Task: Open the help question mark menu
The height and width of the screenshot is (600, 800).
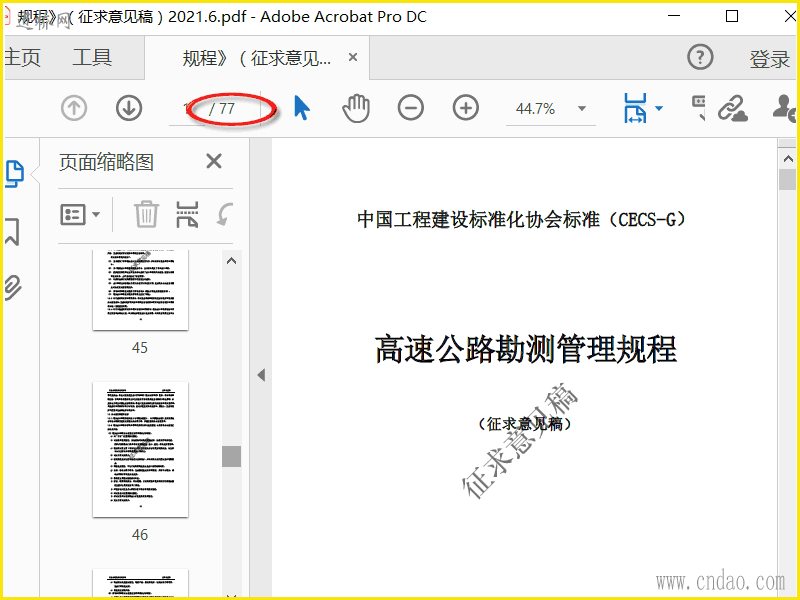Action: pos(700,57)
